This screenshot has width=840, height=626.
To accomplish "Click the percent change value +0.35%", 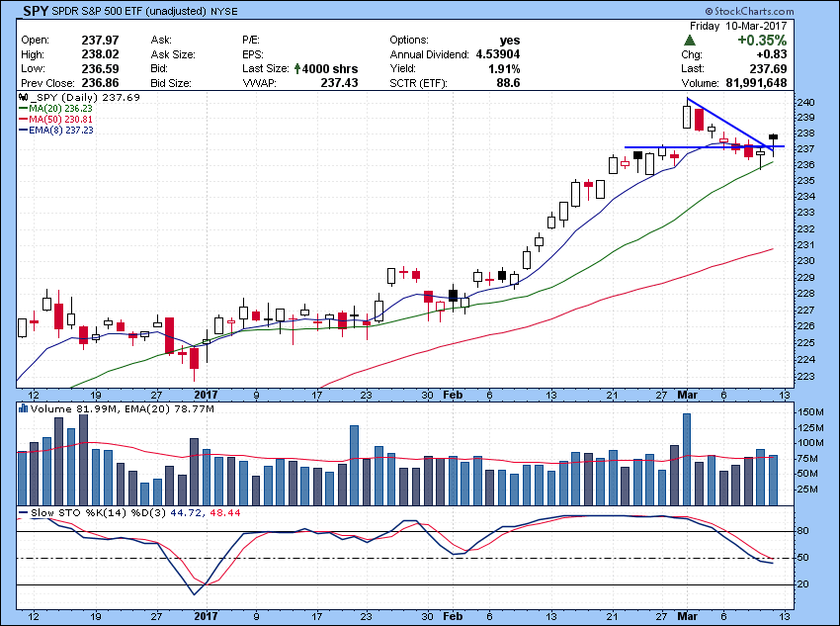I will [x=762, y=41].
